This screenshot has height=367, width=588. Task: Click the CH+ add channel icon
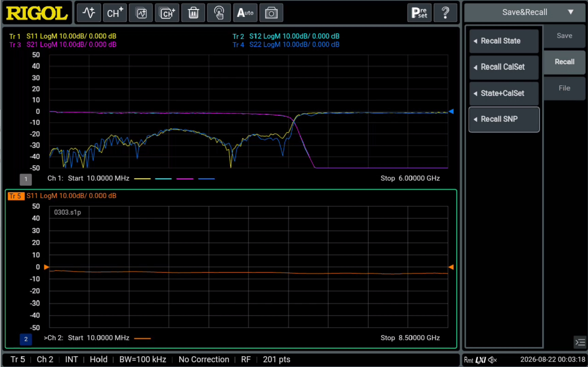click(x=115, y=13)
